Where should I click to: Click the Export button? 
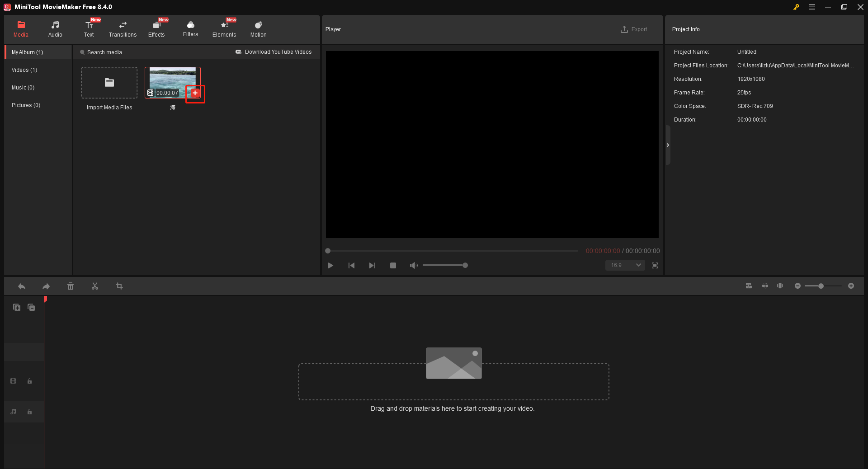pos(634,29)
